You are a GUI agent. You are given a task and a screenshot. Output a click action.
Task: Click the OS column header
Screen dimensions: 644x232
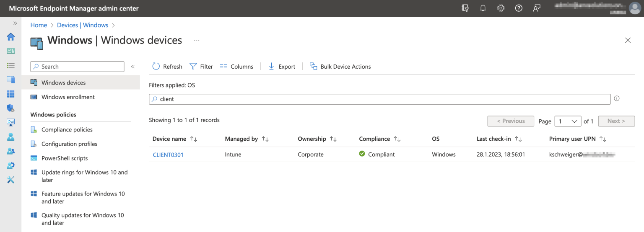(x=436, y=139)
